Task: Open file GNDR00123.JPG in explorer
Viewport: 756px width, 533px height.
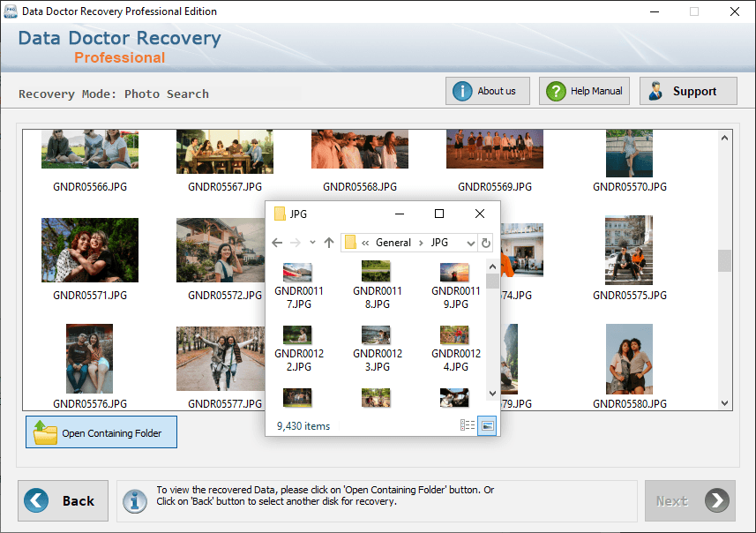Action: coord(377,349)
